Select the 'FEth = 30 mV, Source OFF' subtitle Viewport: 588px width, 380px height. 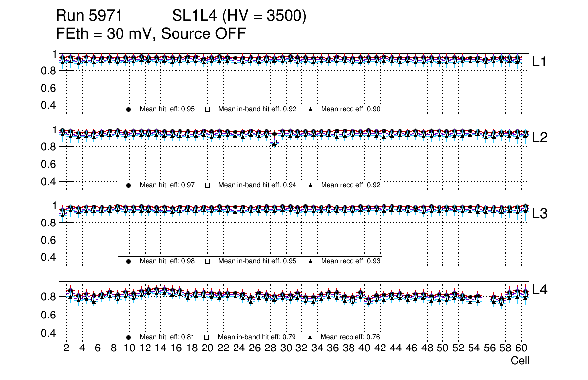click(151, 33)
